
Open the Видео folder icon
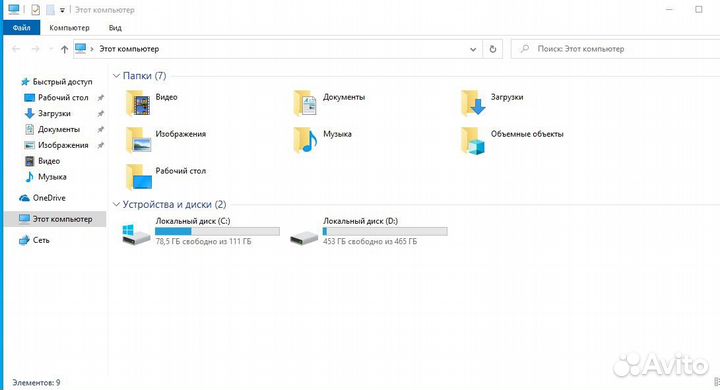(138, 103)
